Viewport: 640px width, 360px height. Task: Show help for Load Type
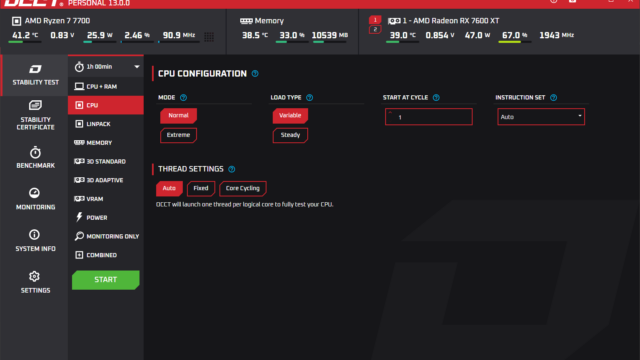[x=309, y=98]
